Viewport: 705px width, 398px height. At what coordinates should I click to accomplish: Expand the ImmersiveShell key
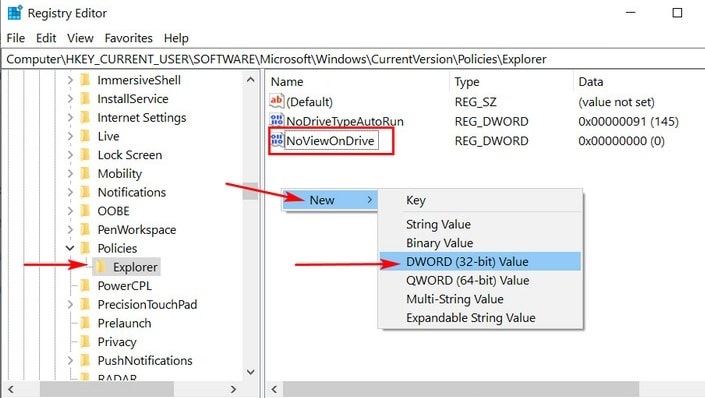point(70,80)
